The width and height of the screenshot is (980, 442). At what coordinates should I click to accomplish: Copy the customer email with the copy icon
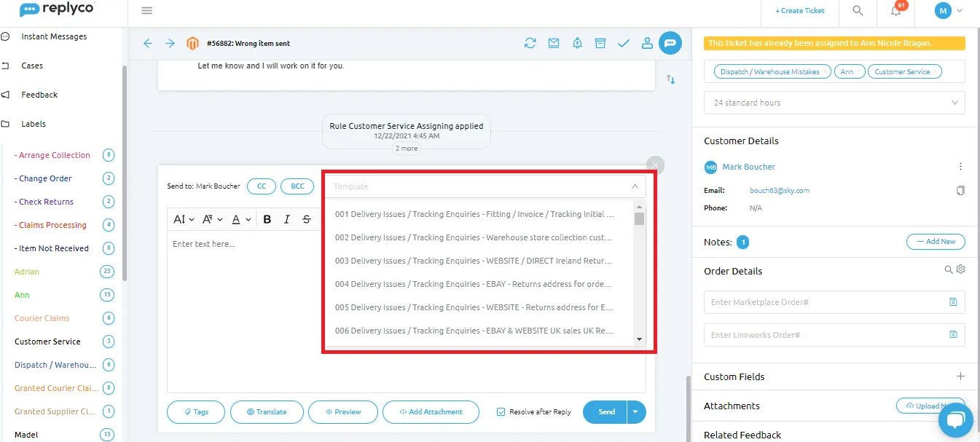click(960, 191)
